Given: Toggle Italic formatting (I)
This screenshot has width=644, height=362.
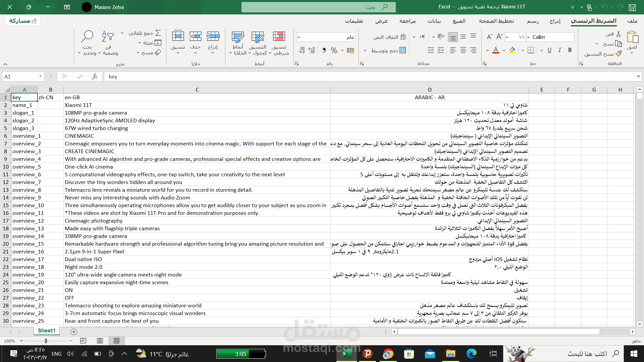Looking at the screenshot, I should 559,50.
